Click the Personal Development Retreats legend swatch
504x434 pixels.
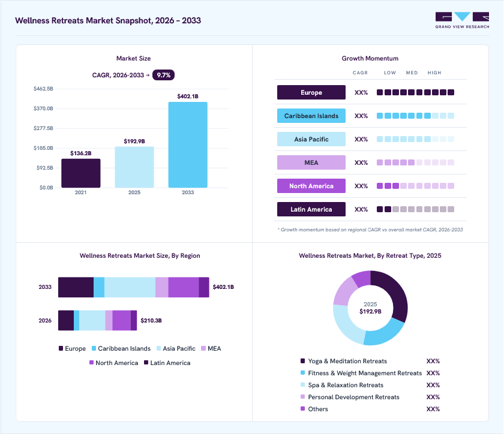click(302, 397)
